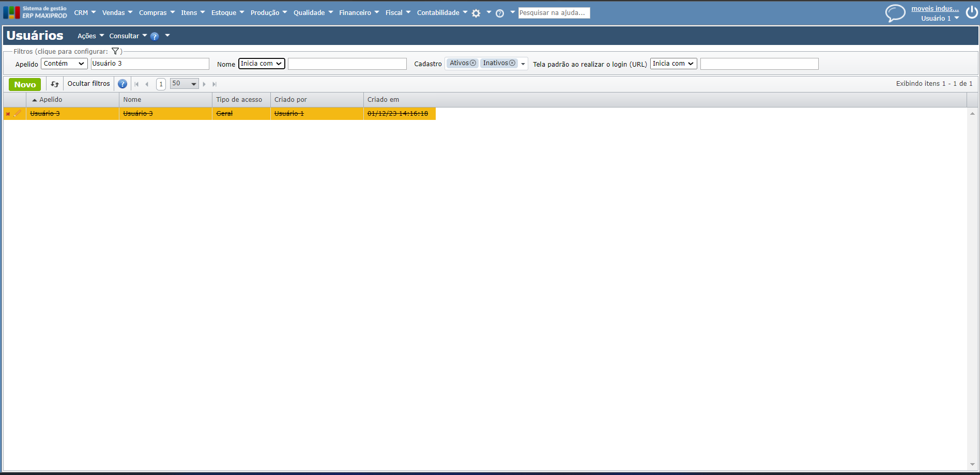Open the CRM menu
The height and width of the screenshot is (475, 980).
click(85, 13)
